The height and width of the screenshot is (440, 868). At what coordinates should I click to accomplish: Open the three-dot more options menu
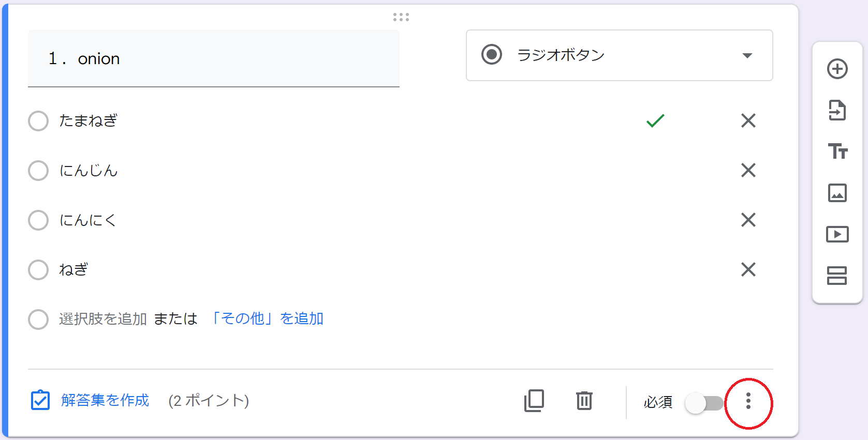pyautogui.click(x=748, y=401)
